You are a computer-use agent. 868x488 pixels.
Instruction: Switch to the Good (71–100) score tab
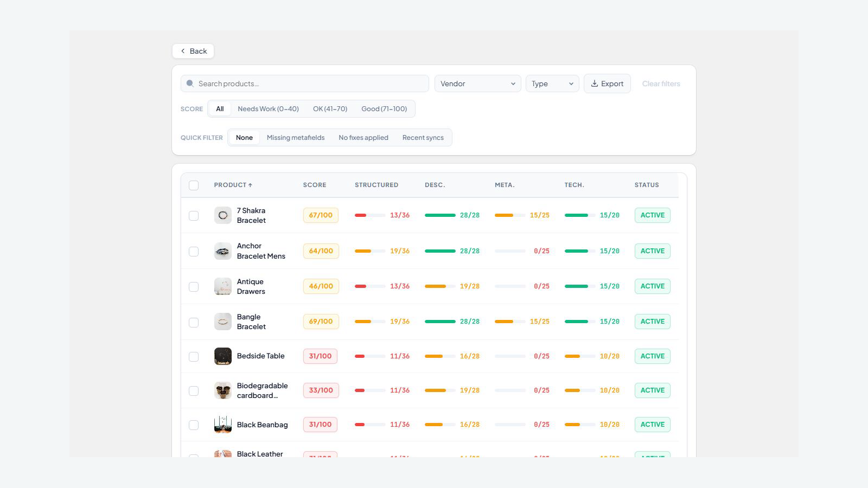click(384, 109)
